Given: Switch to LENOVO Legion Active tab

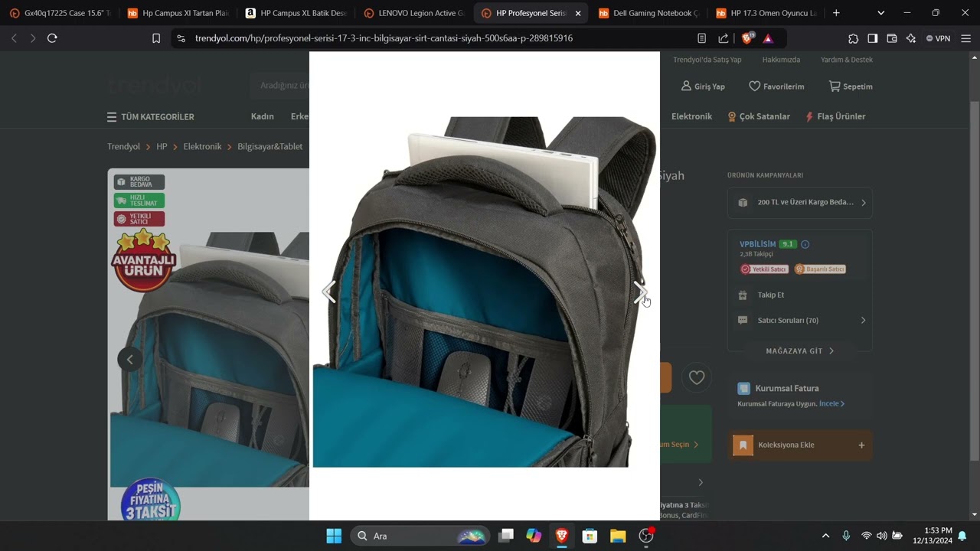Looking at the screenshot, I should tap(413, 13).
